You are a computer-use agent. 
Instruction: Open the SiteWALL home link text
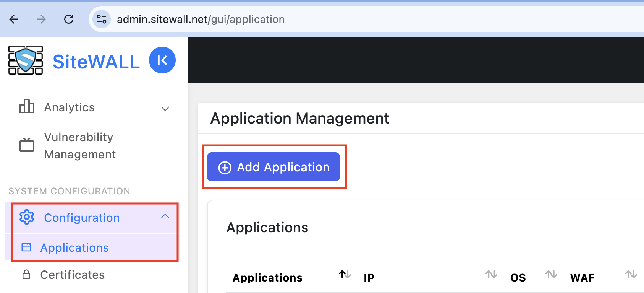pos(96,62)
